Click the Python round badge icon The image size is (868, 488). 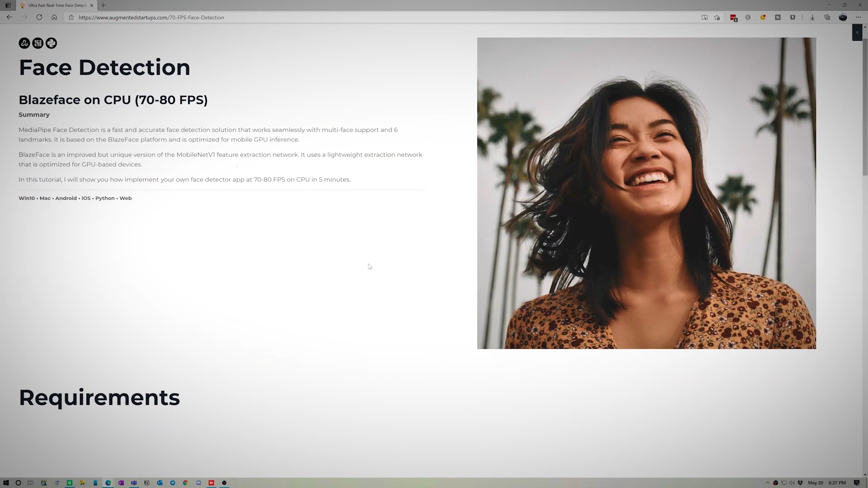tap(51, 43)
